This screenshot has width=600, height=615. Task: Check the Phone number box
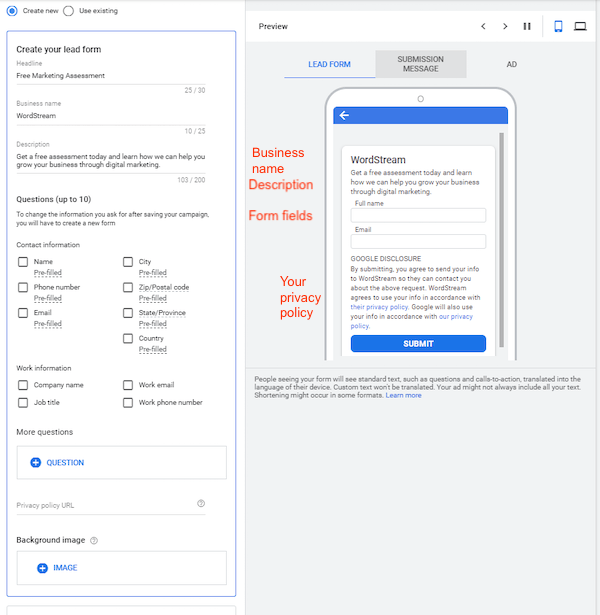(x=23, y=287)
